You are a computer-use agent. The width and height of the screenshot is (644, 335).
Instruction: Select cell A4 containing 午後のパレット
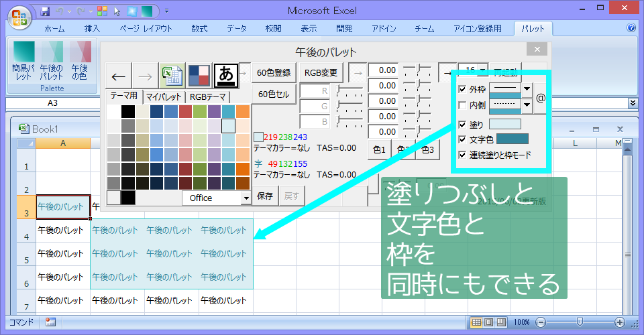tap(63, 230)
